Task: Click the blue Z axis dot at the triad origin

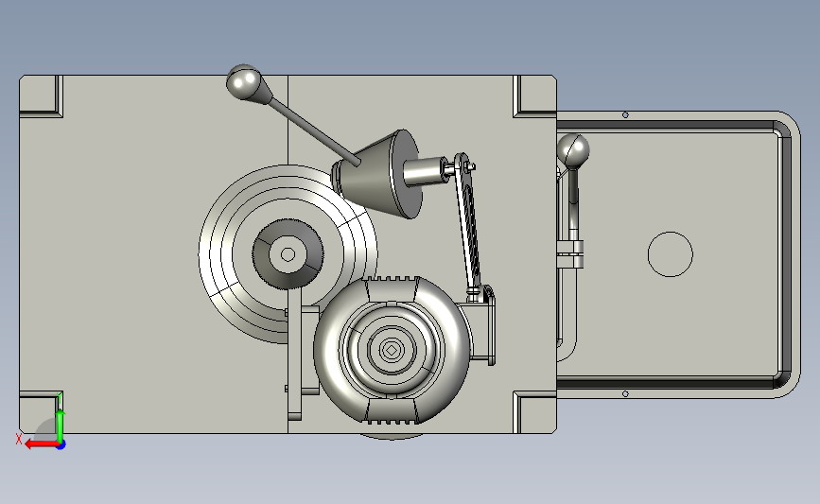Action: pos(61,445)
